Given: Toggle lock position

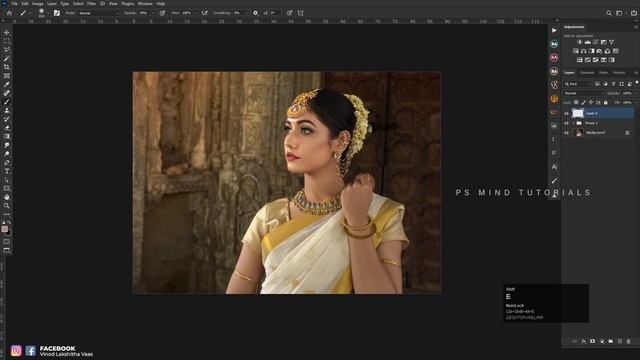Looking at the screenshot, I should coord(591,102).
